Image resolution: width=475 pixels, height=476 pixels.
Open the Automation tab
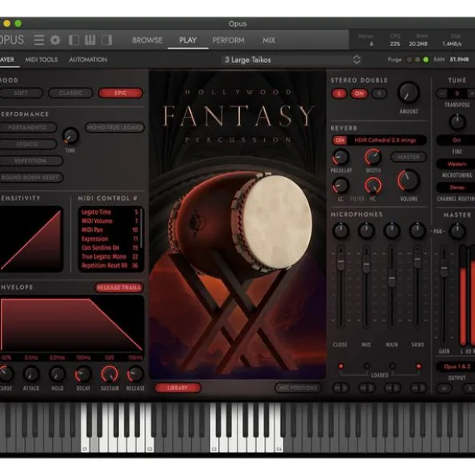pos(88,60)
